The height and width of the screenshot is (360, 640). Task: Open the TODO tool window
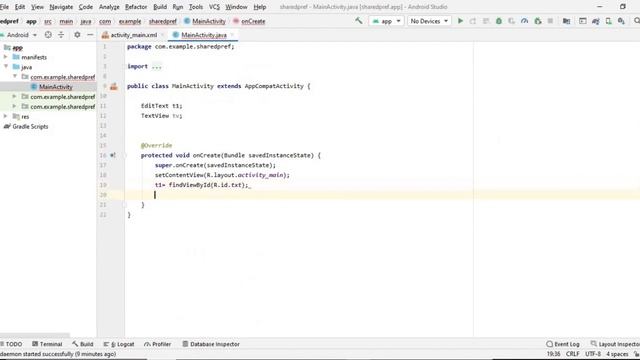[11, 344]
